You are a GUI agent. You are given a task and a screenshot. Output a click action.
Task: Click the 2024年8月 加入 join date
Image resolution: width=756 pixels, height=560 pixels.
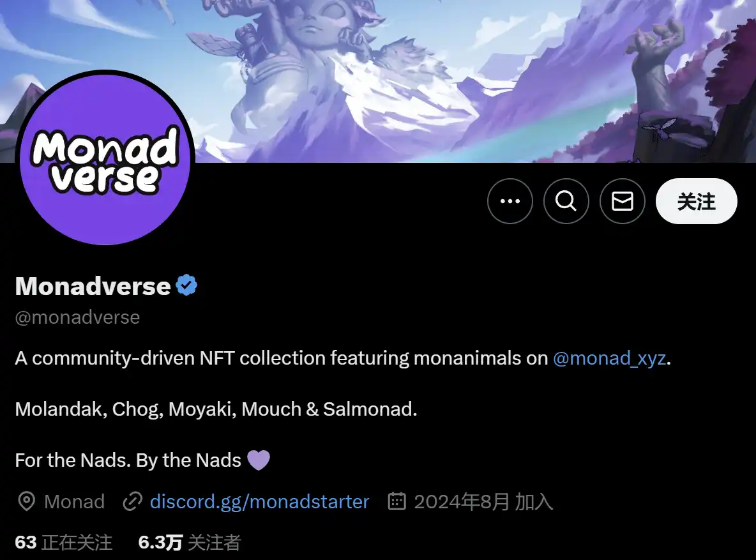point(483,502)
